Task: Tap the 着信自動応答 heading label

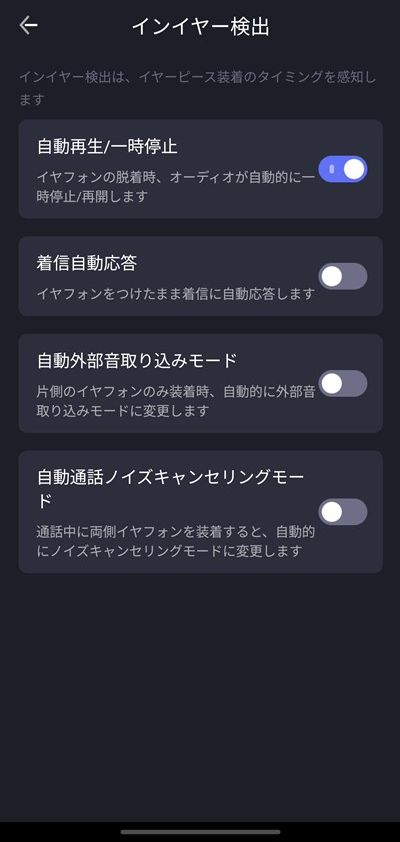Action: tap(87, 263)
